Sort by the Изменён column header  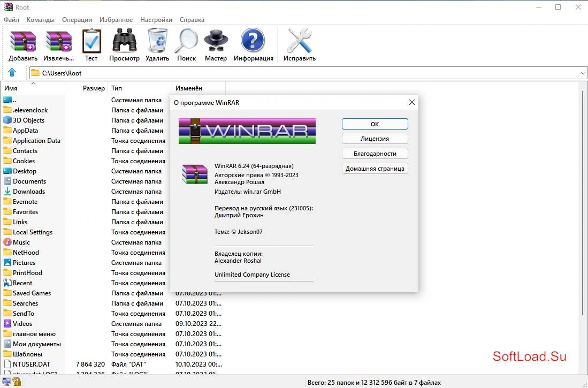[198, 88]
